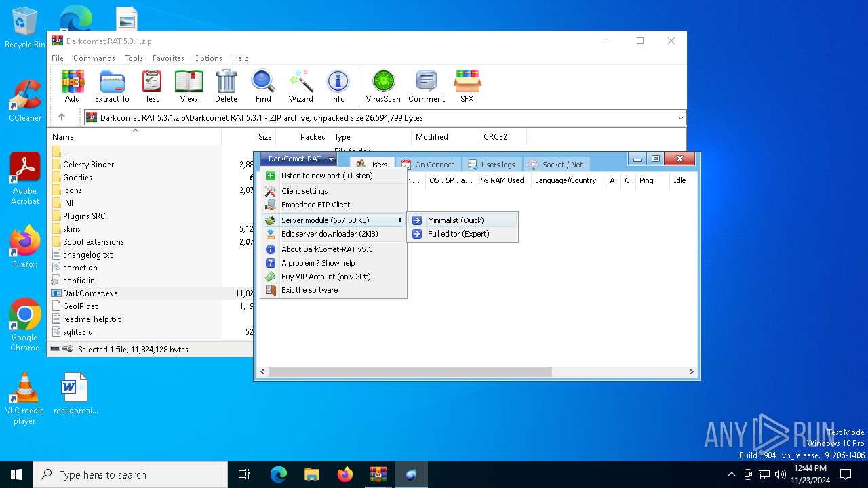Sort DarkComet list by % RAM Used

tap(502, 180)
